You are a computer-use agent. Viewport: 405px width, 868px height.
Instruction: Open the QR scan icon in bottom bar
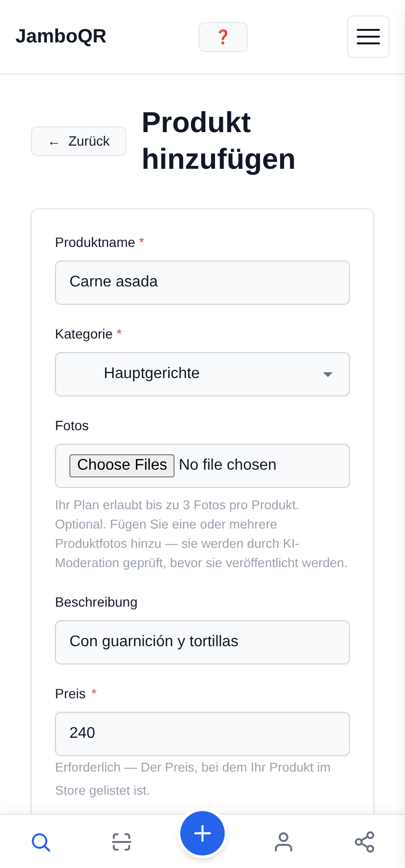click(121, 842)
